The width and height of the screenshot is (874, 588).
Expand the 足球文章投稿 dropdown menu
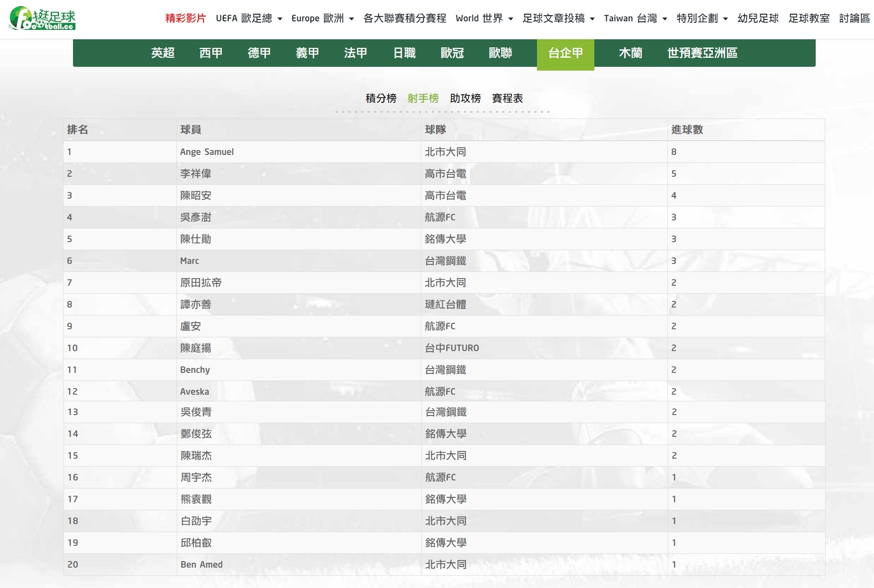558,18
